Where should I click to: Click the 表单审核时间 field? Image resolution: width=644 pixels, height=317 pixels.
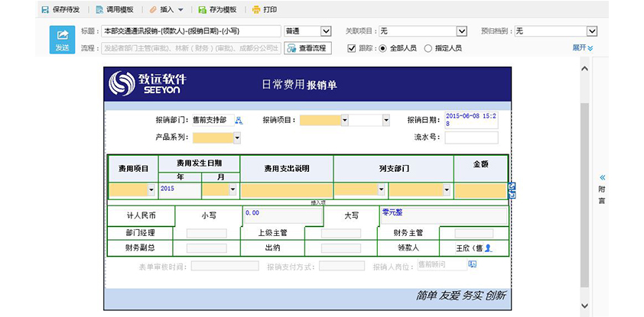pos(225,266)
